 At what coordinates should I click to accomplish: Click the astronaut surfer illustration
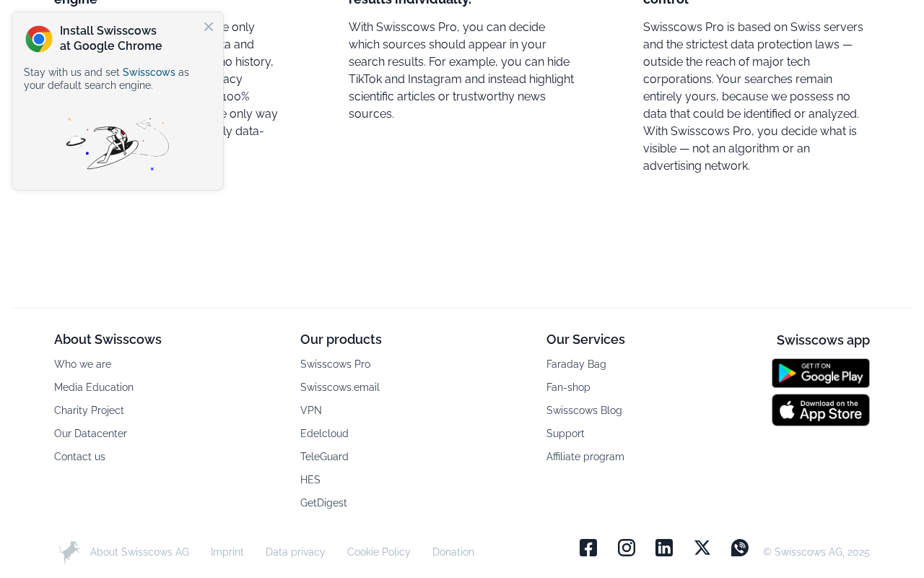(x=118, y=144)
